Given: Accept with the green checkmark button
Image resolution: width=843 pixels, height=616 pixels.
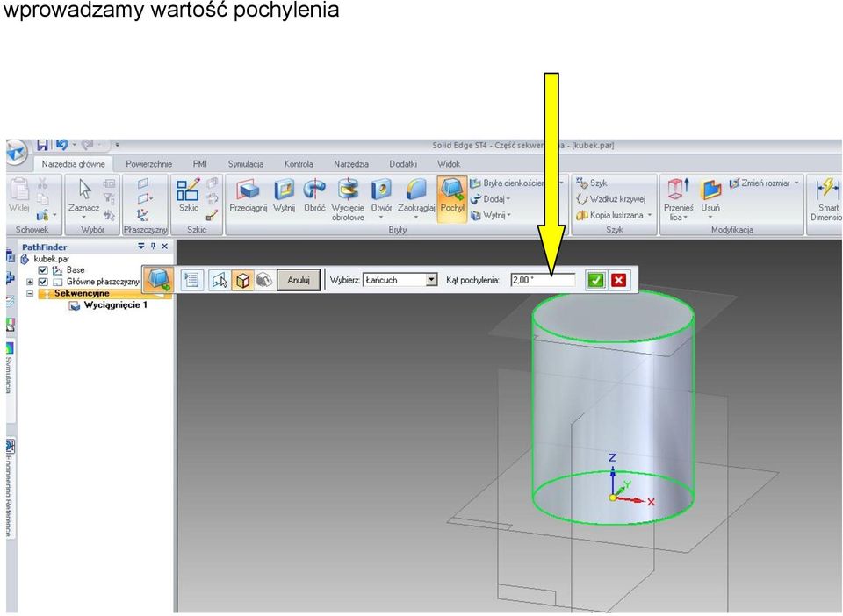Looking at the screenshot, I should (x=595, y=280).
